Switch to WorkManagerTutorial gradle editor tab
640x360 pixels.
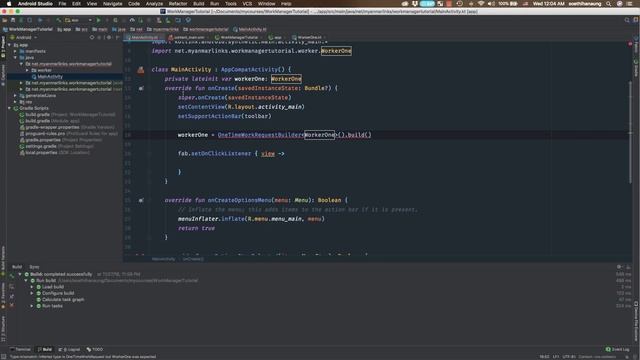239,38
